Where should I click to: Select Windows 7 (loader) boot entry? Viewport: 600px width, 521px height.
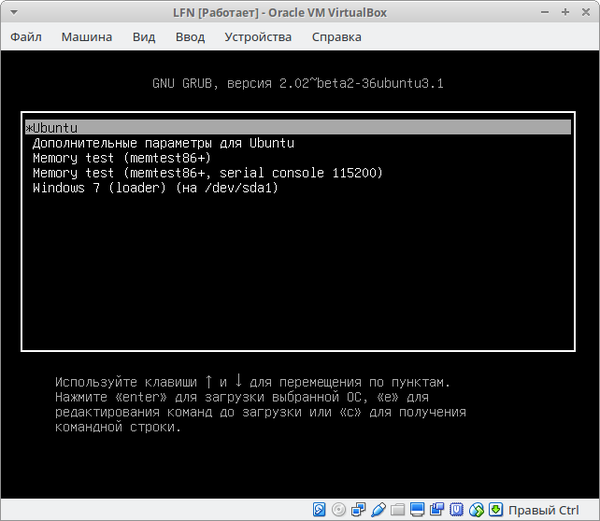pos(154,188)
